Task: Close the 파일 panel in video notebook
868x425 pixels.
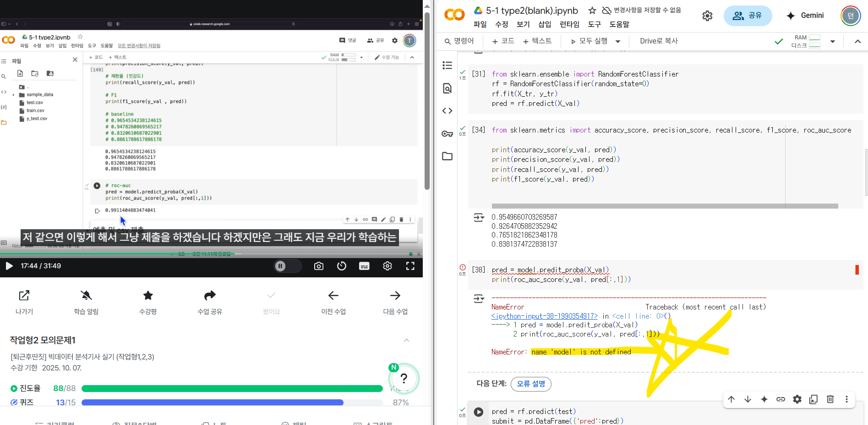Action: 75,60
